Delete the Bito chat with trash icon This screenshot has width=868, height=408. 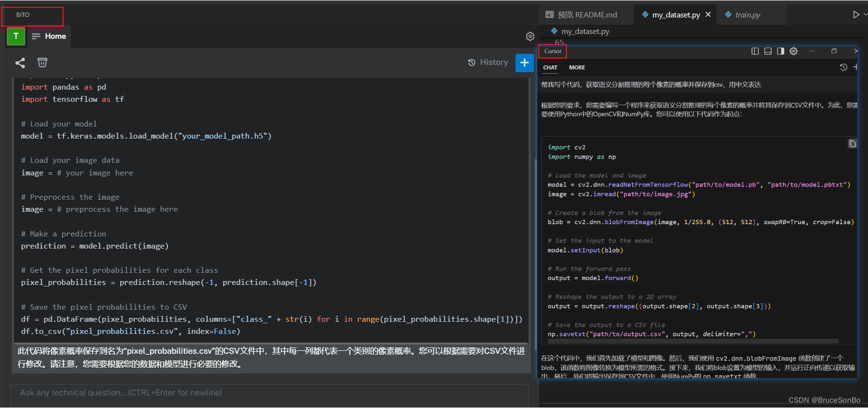point(43,63)
